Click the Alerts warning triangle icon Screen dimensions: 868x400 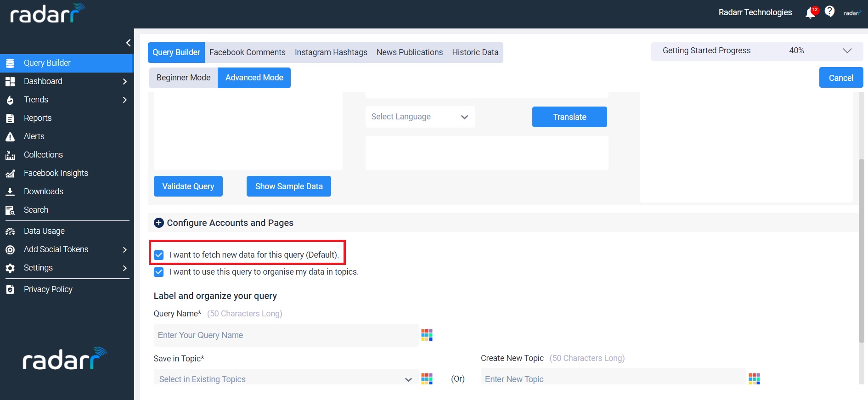(x=10, y=137)
